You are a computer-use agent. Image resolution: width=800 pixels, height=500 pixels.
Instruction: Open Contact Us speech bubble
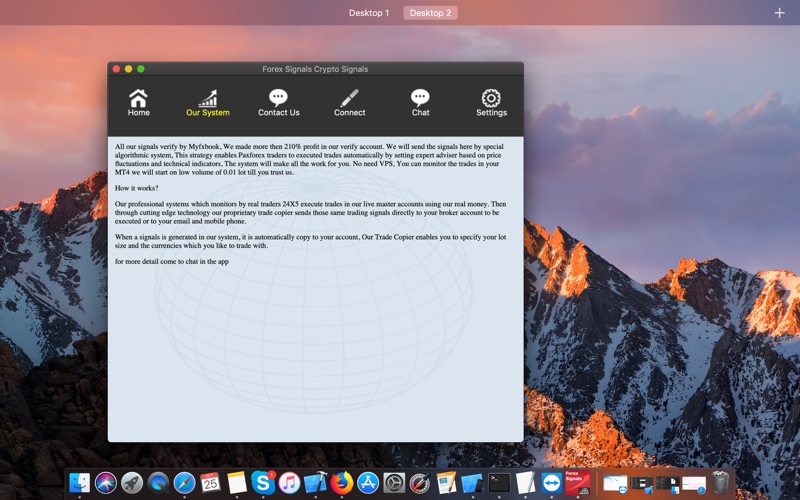278,97
